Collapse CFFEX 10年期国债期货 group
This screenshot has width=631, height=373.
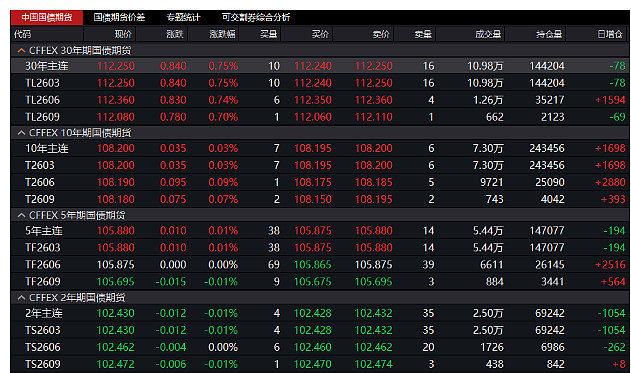coord(21,133)
